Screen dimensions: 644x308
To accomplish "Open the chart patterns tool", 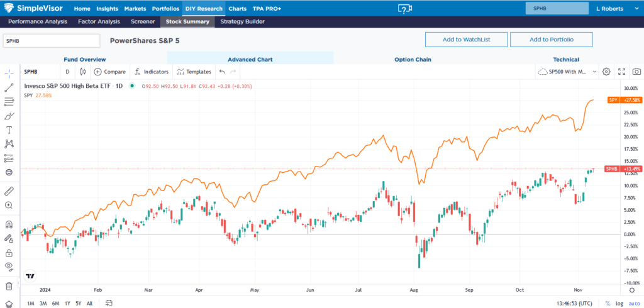I will [x=9, y=144].
